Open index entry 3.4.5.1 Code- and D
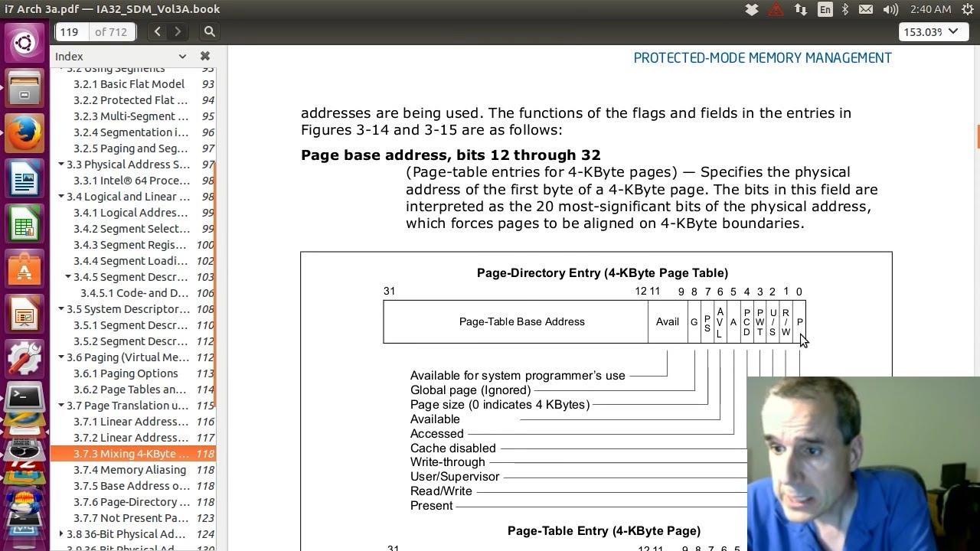 point(133,293)
